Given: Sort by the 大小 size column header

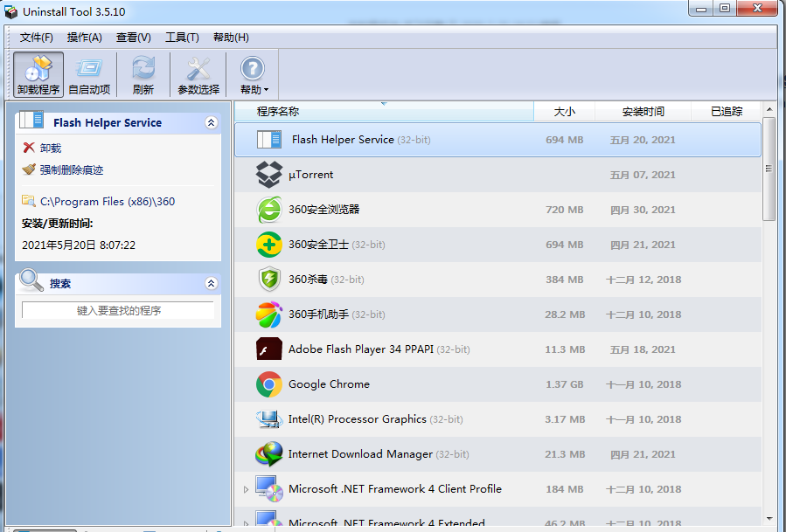Looking at the screenshot, I should [x=565, y=111].
